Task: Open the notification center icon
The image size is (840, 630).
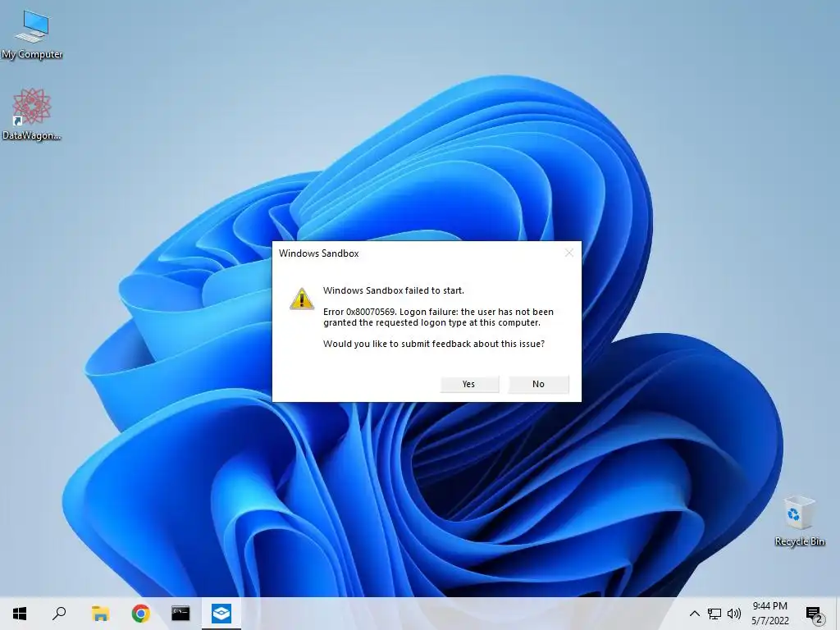Action: [x=815, y=614]
